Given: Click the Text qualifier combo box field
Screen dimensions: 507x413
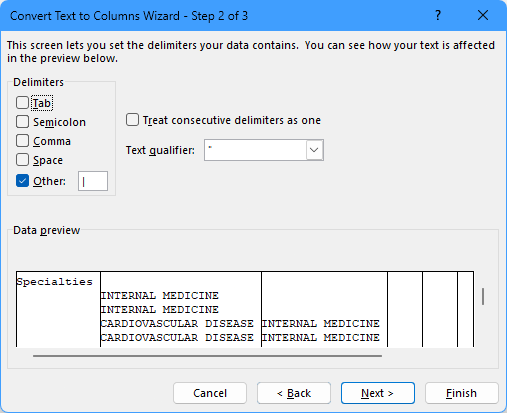Looking at the screenshot, I should (x=264, y=150).
